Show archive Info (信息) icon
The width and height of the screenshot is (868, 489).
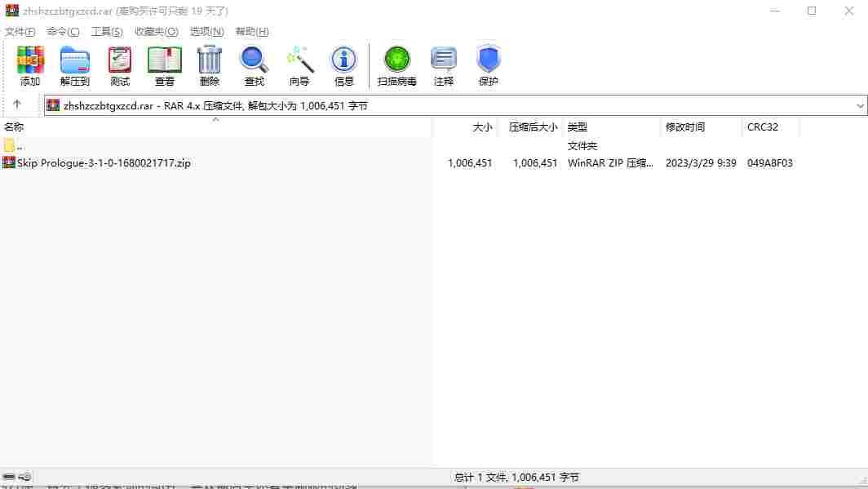point(343,66)
